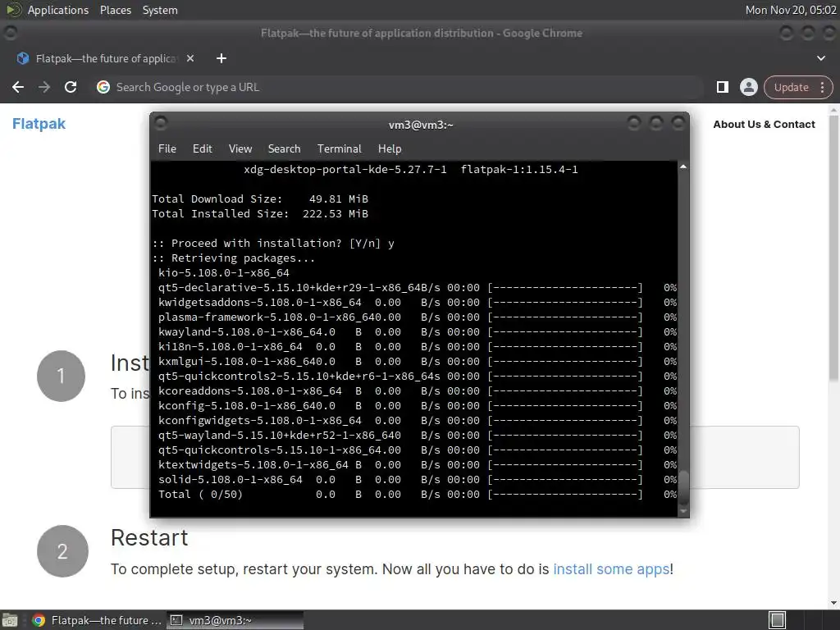Image resolution: width=840 pixels, height=630 pixels.
Task: Click the Chrome forward arrow
Action: (44, 87)
